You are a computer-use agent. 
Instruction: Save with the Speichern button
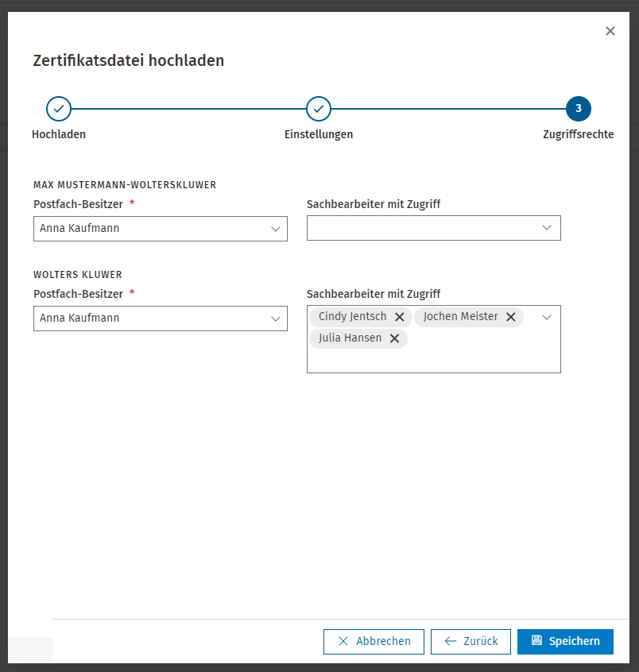tap(565, 642)
